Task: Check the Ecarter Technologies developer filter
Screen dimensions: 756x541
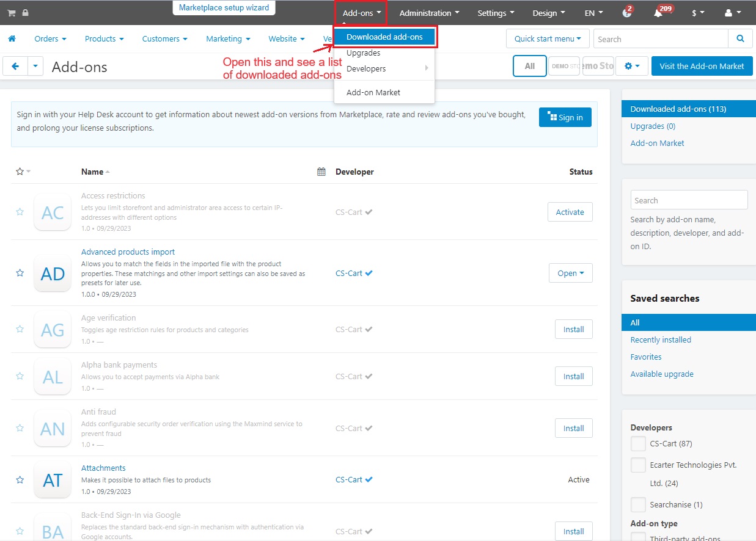Action: pos(638,465)
